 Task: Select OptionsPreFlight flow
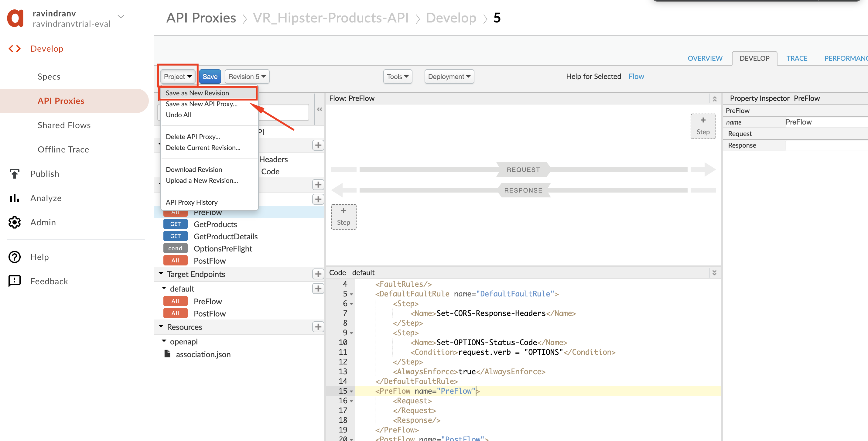click(223, 248)
